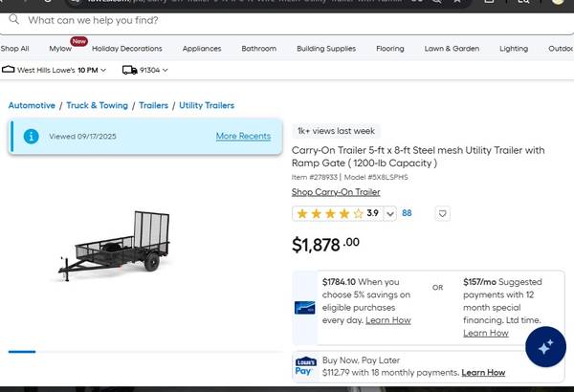This screenshot has width=574, height=392.
Task: Click the search magnifier icon
Action: 14,19
